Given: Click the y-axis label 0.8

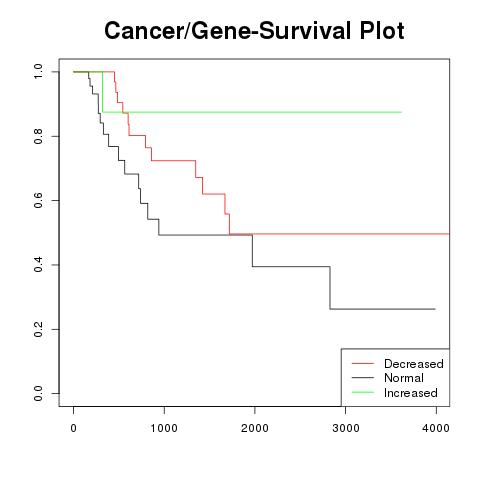Looking at the screenshot, I should [x=38, y=136].
